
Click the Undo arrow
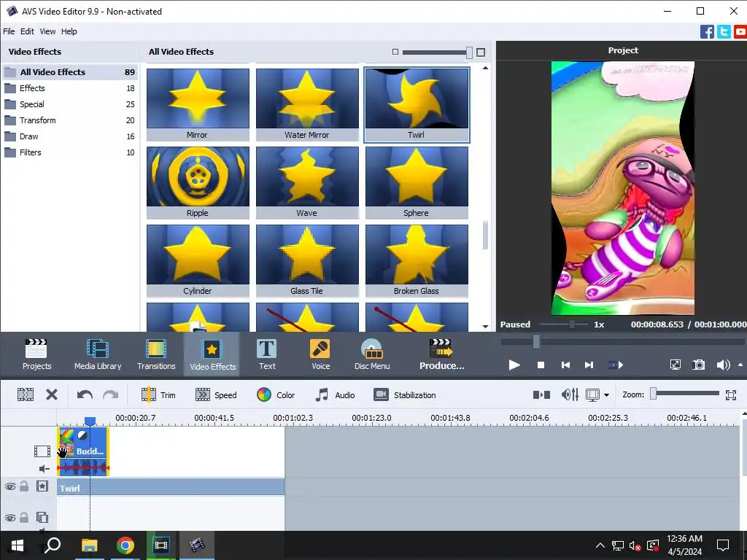click(x=85, y=394)
